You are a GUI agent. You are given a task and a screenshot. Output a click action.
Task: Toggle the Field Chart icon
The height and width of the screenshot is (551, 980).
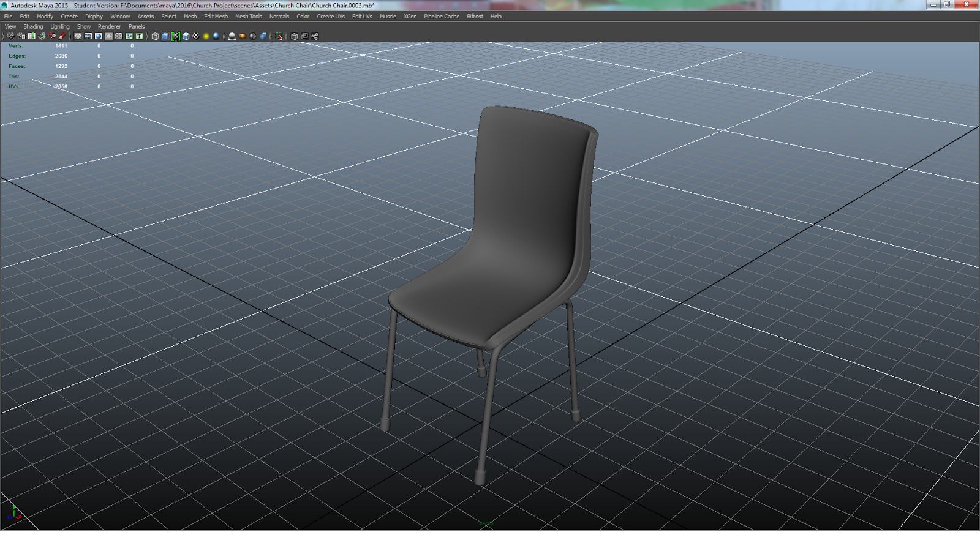[x=119, y=36]
